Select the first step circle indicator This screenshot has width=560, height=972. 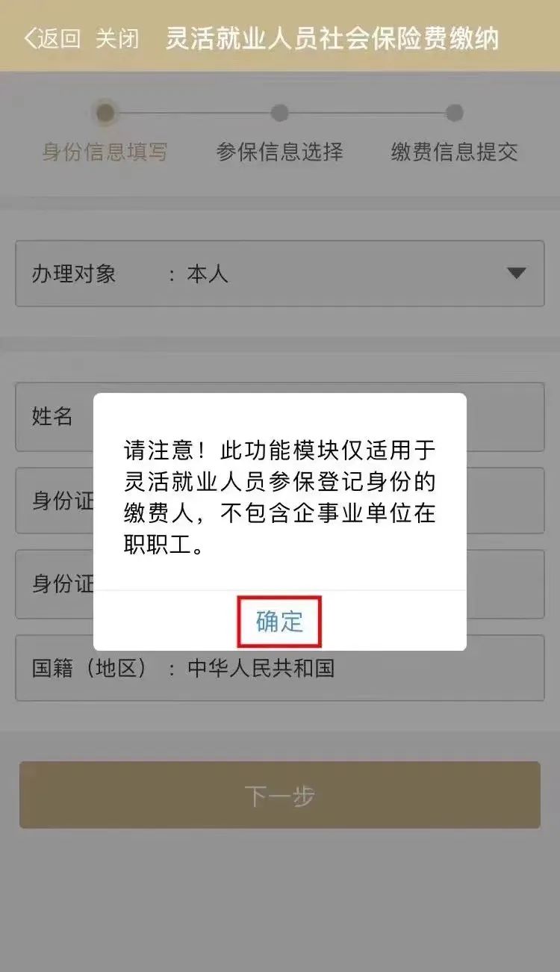tap(105, 113)
